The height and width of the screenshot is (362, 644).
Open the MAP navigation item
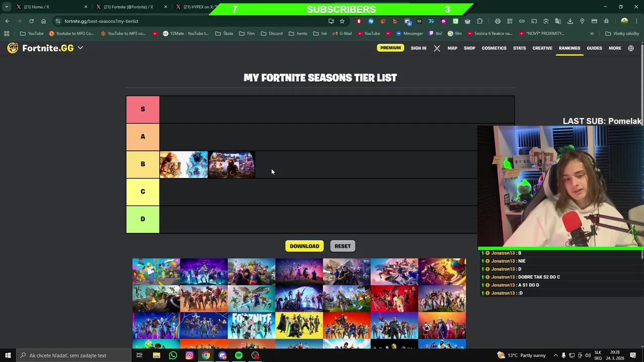[x=452, y=48]
